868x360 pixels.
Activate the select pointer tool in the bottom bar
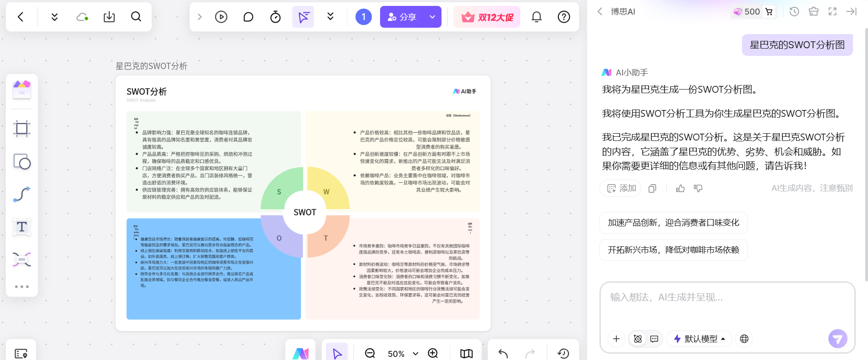337,353
